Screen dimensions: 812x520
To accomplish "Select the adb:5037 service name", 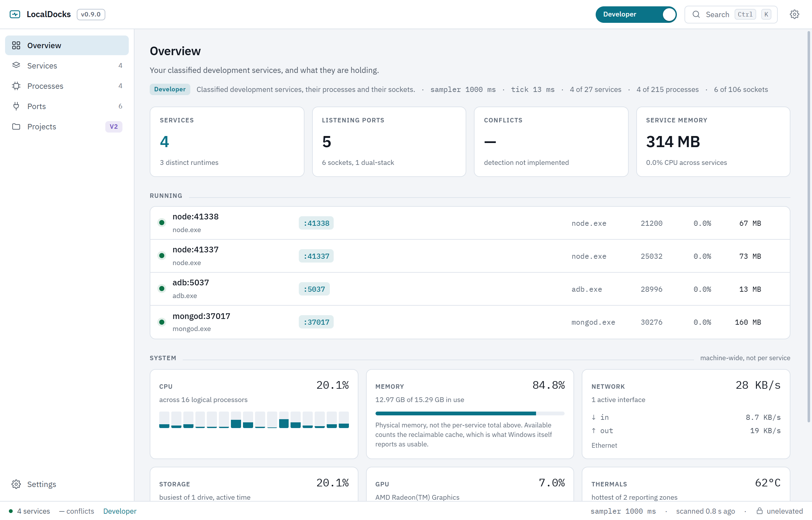I will tap(191, 282).
